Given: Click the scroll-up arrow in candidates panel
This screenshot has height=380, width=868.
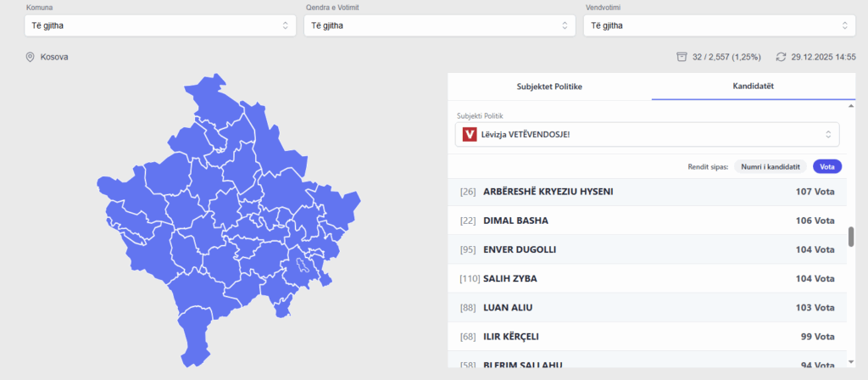Looking at the screenshot, I should point(851,106).
